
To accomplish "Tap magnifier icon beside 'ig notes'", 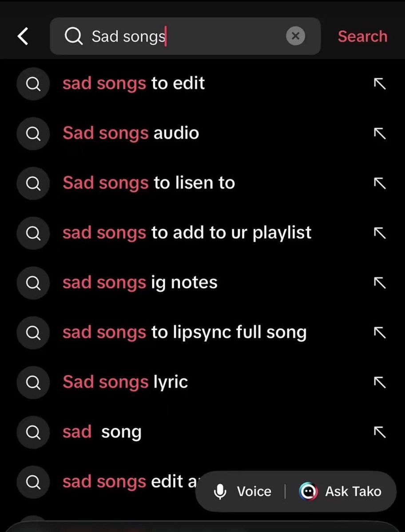I will [33, 283].
